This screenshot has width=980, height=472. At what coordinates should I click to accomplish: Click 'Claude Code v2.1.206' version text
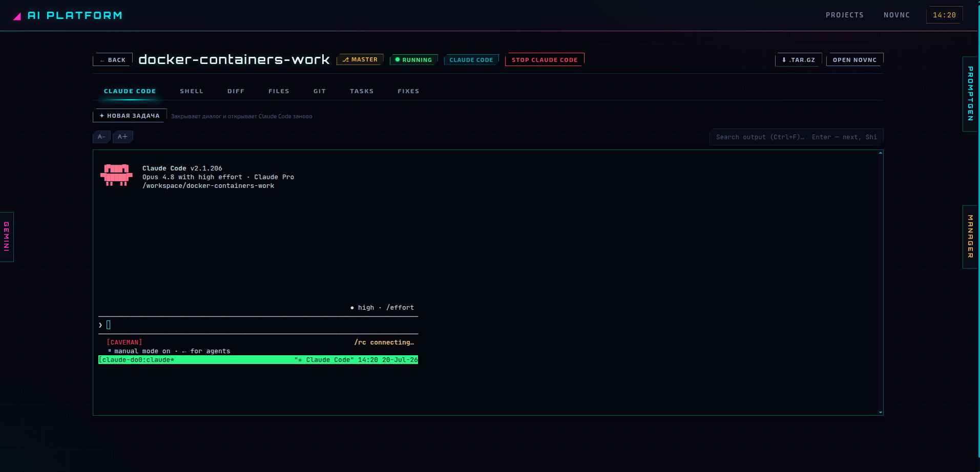point(182,168)
